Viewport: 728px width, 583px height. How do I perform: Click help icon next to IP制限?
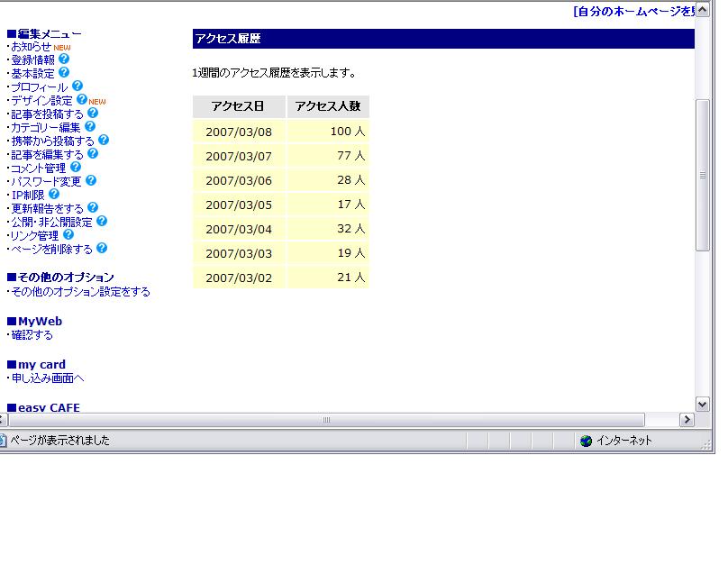click(54, 194)
